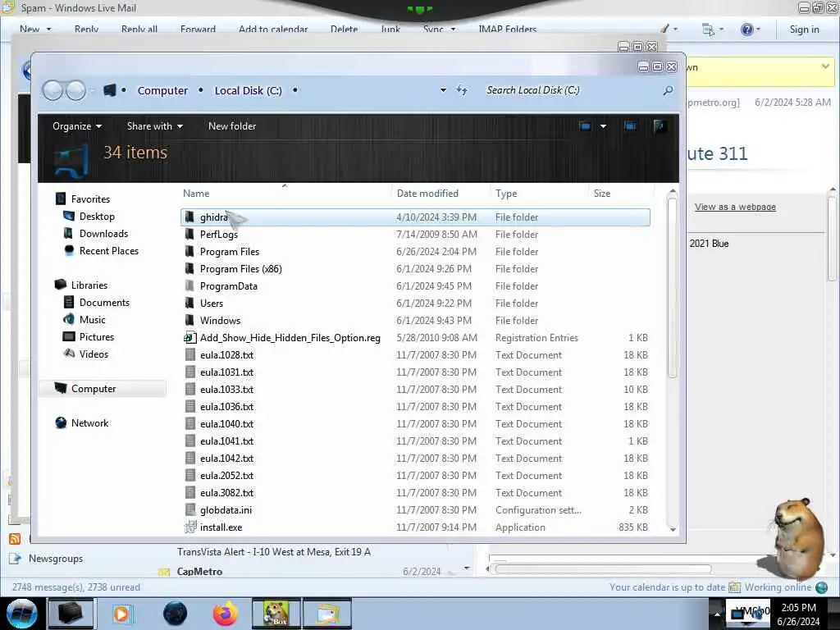Click the Windows Live Mail taskbar icon

[327, 614]
